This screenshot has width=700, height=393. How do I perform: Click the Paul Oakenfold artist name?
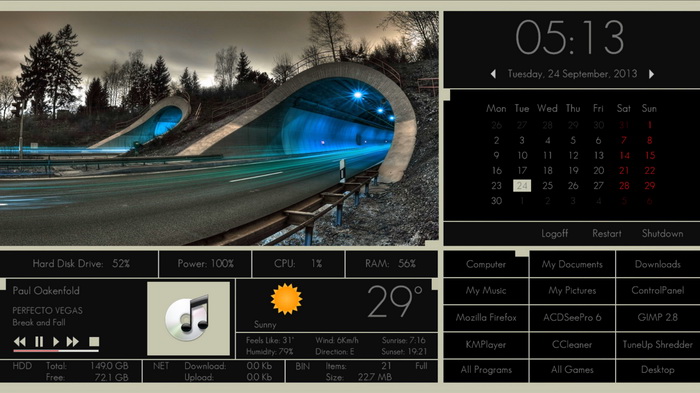click(x=46, y=291)
